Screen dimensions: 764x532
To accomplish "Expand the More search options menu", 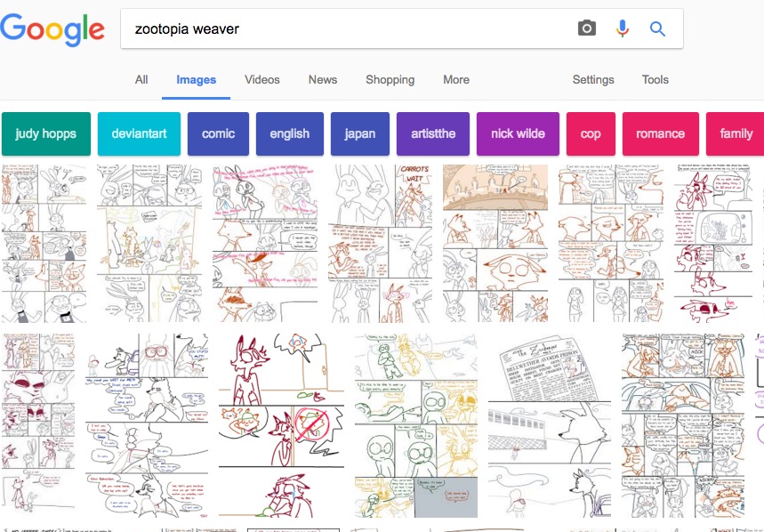I will click(x=456, y=79).
